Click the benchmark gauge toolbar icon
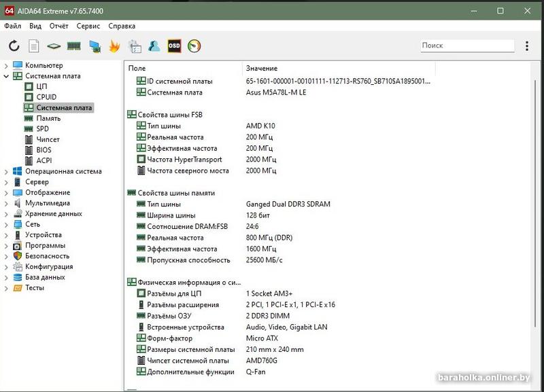544x392 pixels. (x=194, y=46)
